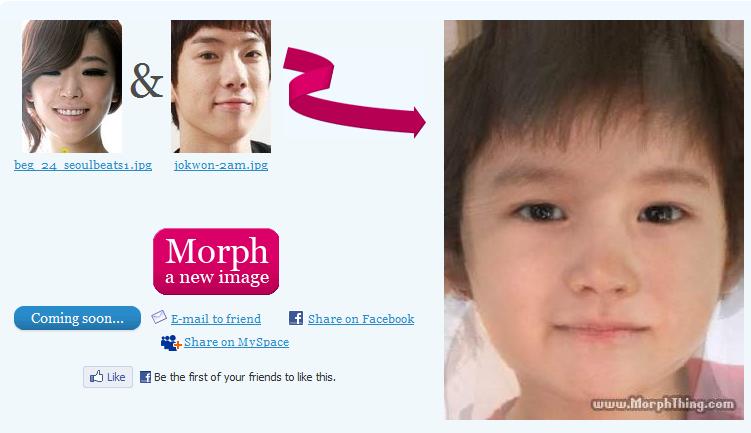
Task: Click the Facebook icon beside Share on Facebook
Action: (x=296, y=318)
